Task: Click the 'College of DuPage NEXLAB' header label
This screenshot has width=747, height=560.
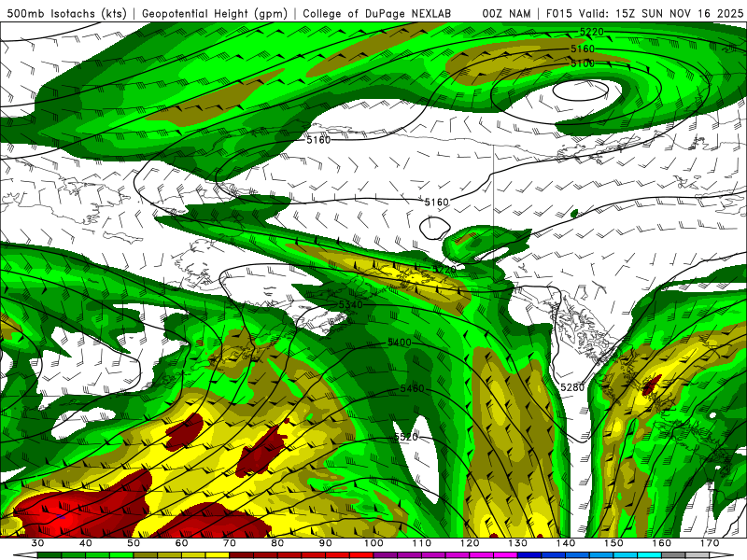Action: 377,13
